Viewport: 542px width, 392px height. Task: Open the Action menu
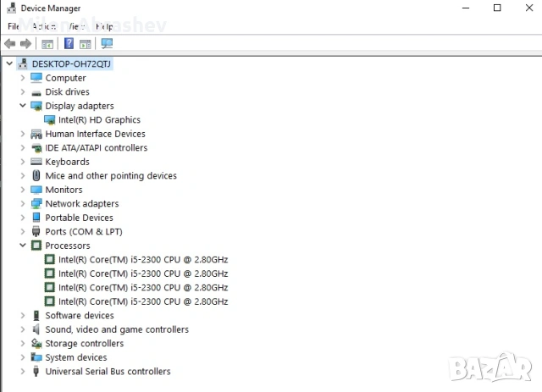click(44, 26)
